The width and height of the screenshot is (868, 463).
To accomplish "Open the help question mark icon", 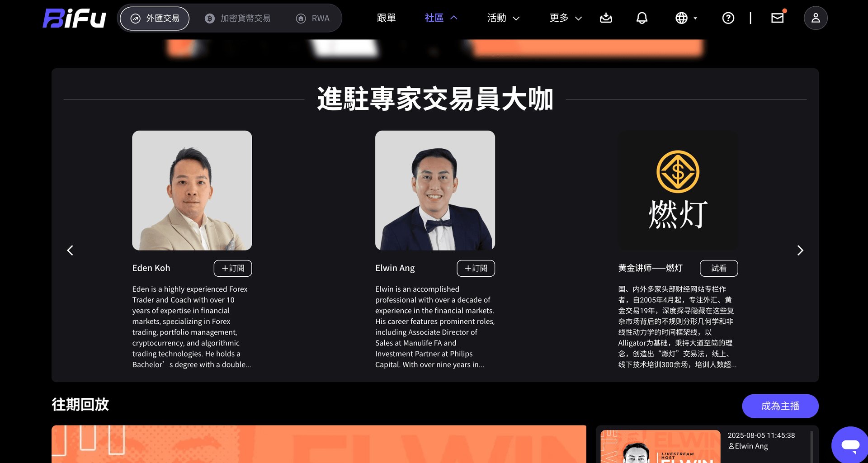I will pyautogui.click(x=728, y=18).
